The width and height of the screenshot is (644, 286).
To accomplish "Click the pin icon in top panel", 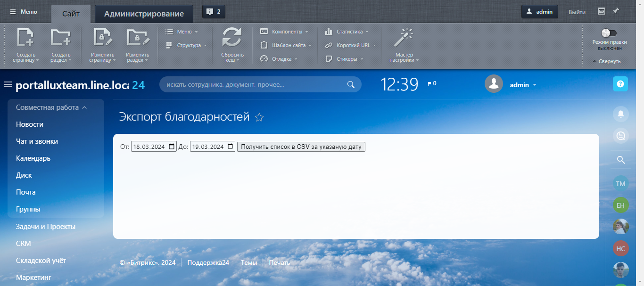I will pos(616,11).
